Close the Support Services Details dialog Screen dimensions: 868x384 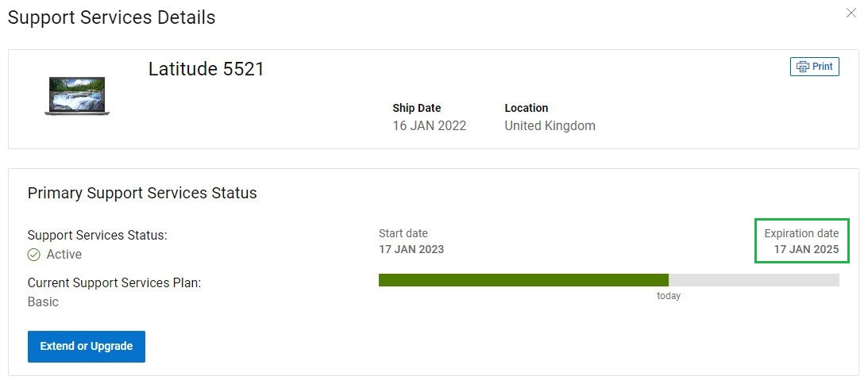(851, 13)
